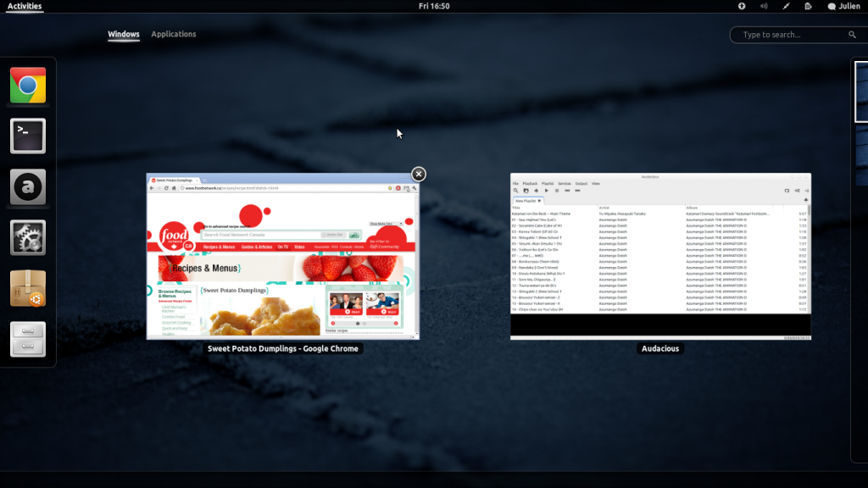Open Terminal from the dash
868x488 pixels.
(x=28, y=136)
